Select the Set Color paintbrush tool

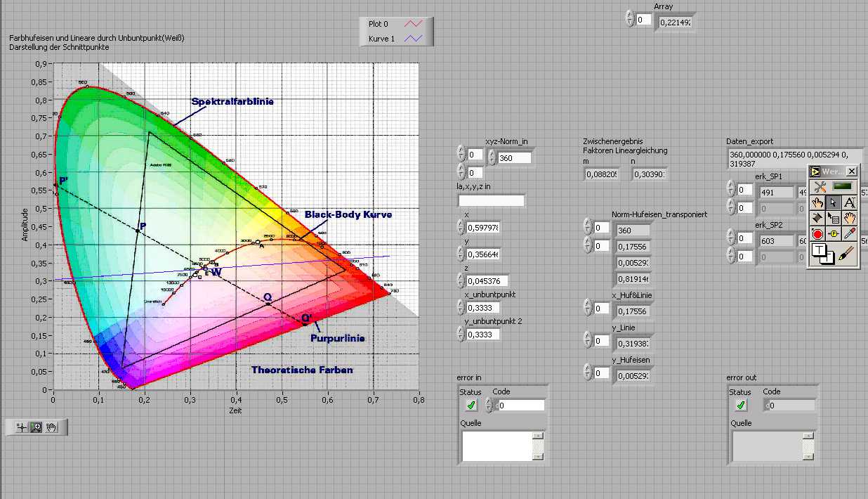[x=846, y=253]
